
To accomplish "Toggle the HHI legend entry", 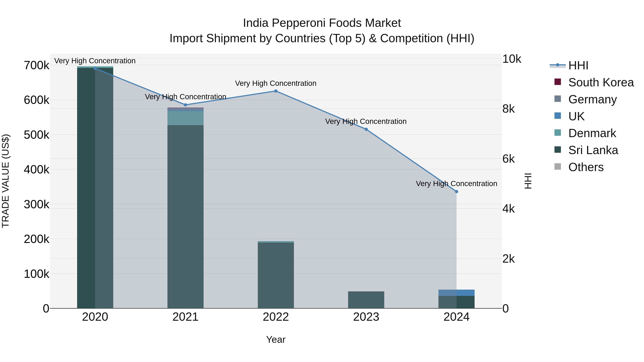I will click(569, 65).
